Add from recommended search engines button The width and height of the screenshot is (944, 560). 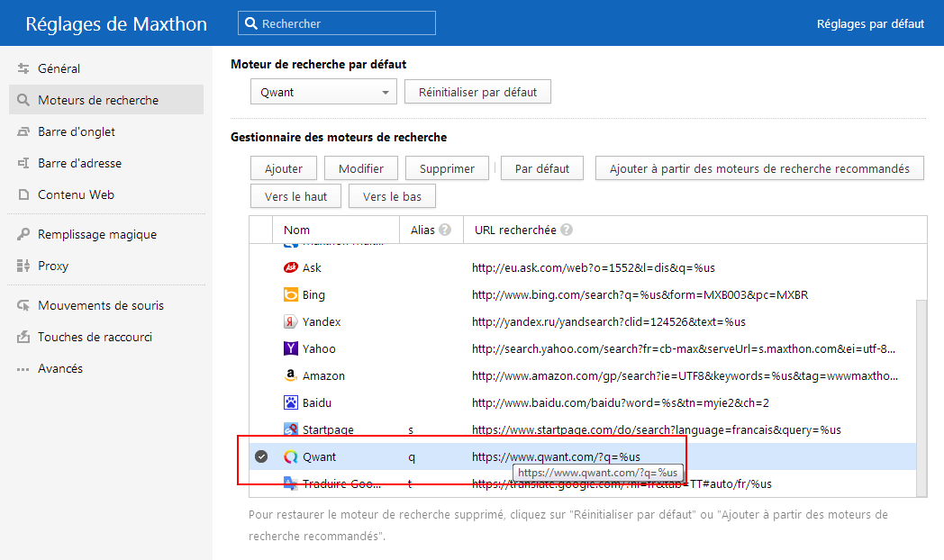click(x=759, y=168)
